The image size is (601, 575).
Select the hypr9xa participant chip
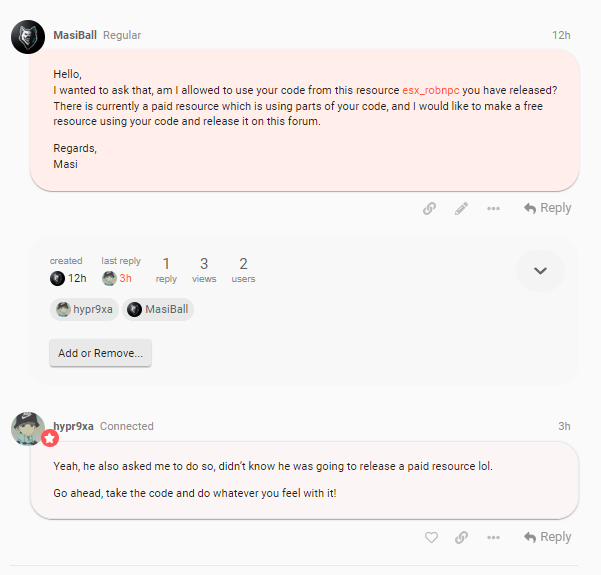85,310
